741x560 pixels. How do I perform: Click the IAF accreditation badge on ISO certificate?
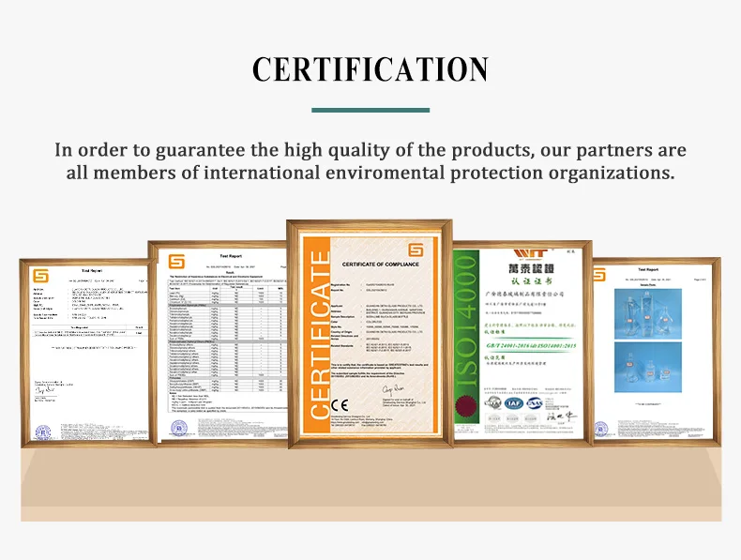coord(514,403)
